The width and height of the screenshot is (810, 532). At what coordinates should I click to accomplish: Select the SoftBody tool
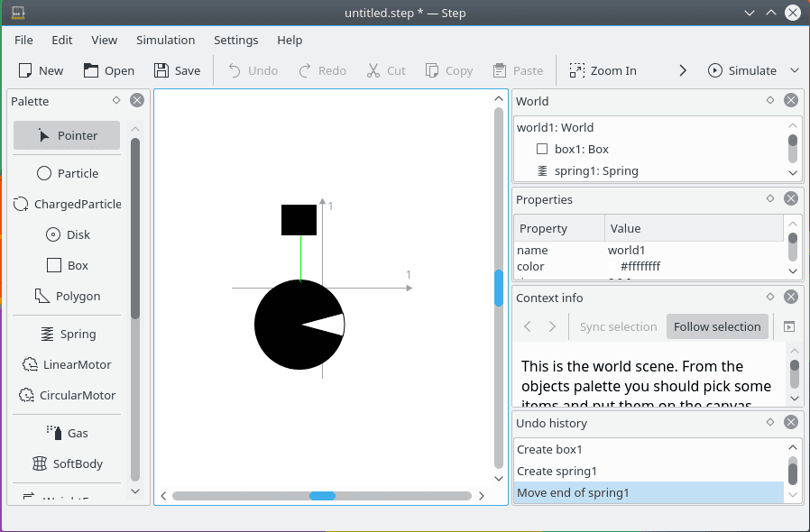point(67,463)
